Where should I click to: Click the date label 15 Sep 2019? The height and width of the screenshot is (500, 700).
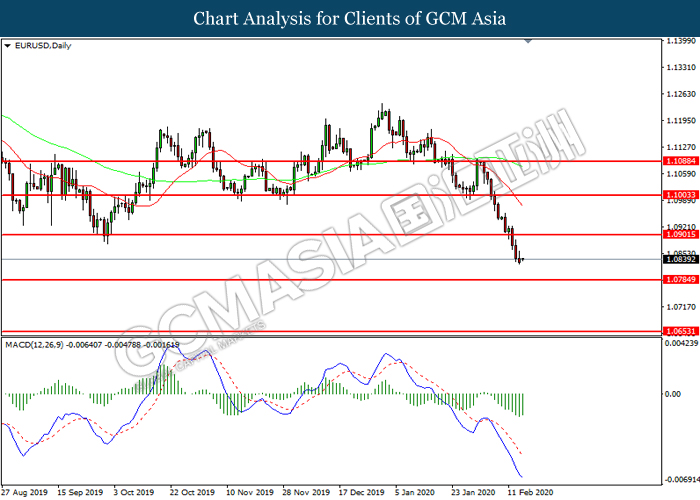(x=80, y=492)
